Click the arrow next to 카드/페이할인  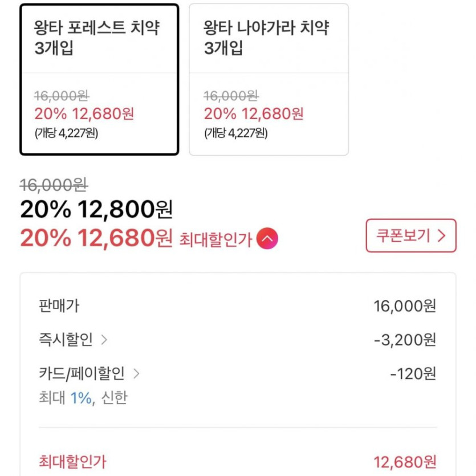(136, 374)
